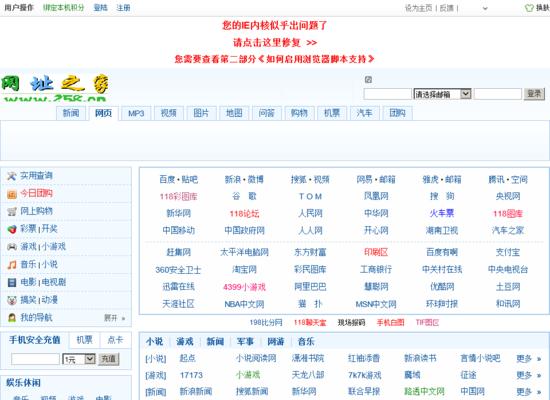The image size is (550, 400).
Task: Click the 注册 register link in the top bar
Action: click(x=123, y=8)
